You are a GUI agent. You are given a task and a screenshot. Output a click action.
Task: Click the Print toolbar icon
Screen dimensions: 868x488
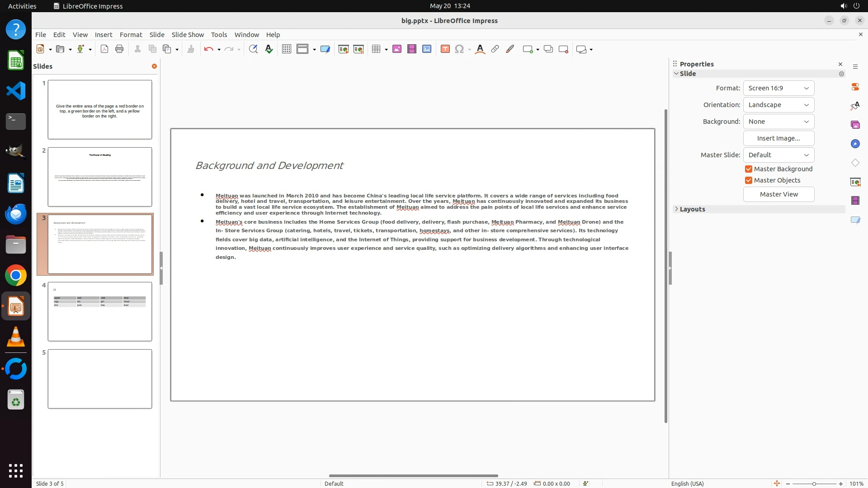119,49
